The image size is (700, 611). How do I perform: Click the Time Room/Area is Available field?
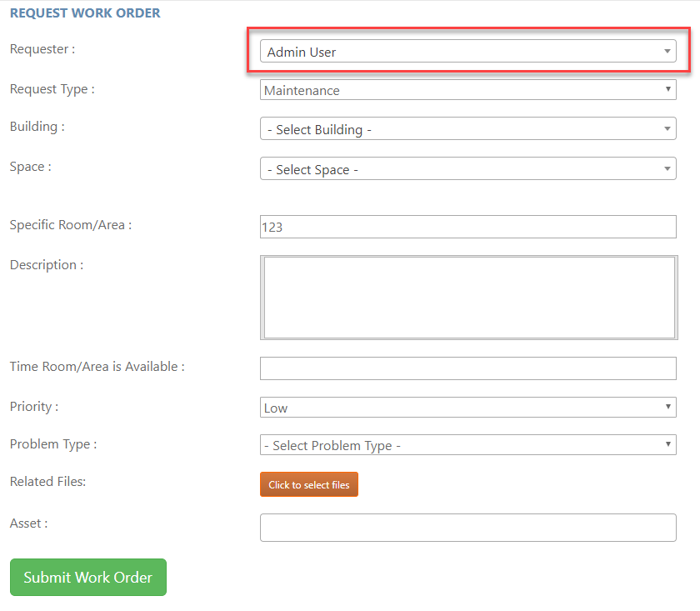tap(467, 368)
